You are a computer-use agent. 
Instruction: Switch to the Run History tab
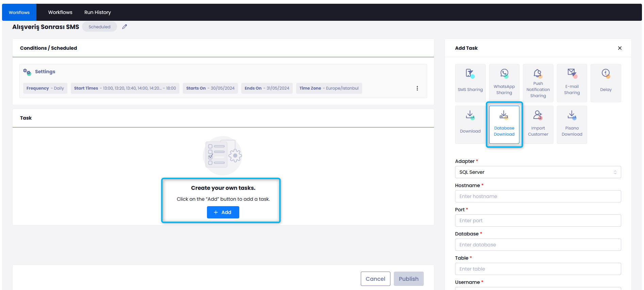98,12
